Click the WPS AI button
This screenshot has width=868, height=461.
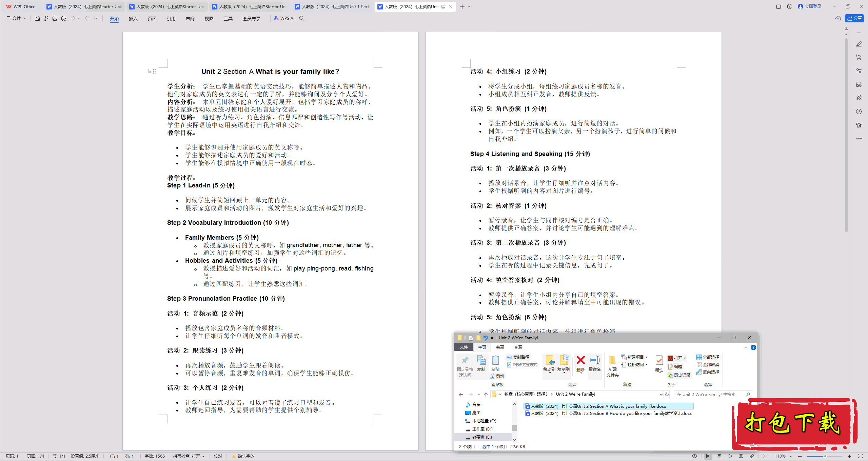tap(284, 18)
